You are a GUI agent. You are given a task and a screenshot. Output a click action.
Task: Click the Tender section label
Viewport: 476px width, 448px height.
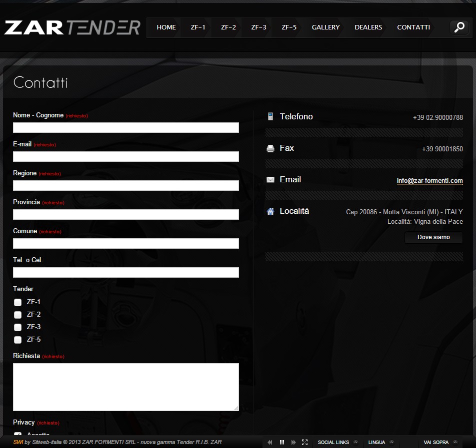coord(23,289)
